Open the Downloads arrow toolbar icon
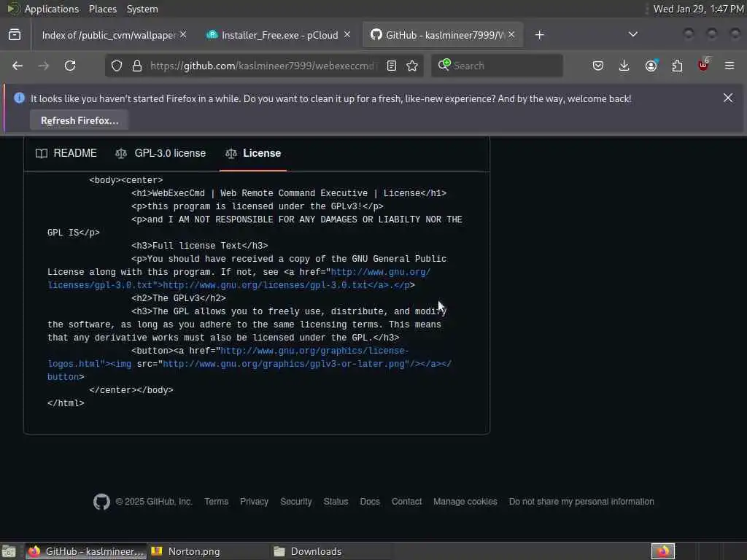The height and width of the screenshot is (560, 747). click(x=624, y=66)
